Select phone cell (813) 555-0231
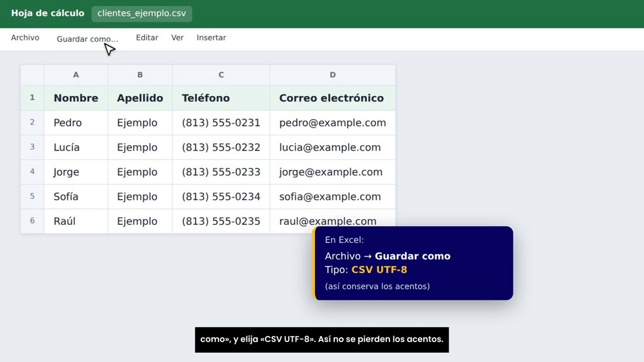This screenshot has width=644, height=362. point(221,122)
